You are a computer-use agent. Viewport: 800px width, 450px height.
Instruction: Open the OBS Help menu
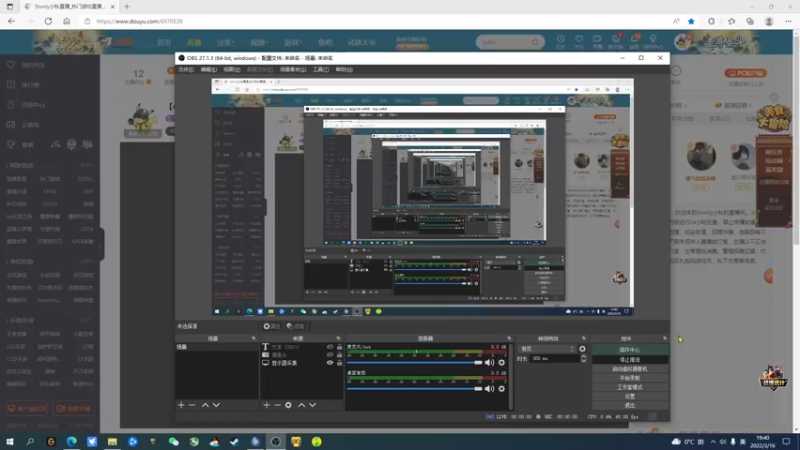point(344,69)
